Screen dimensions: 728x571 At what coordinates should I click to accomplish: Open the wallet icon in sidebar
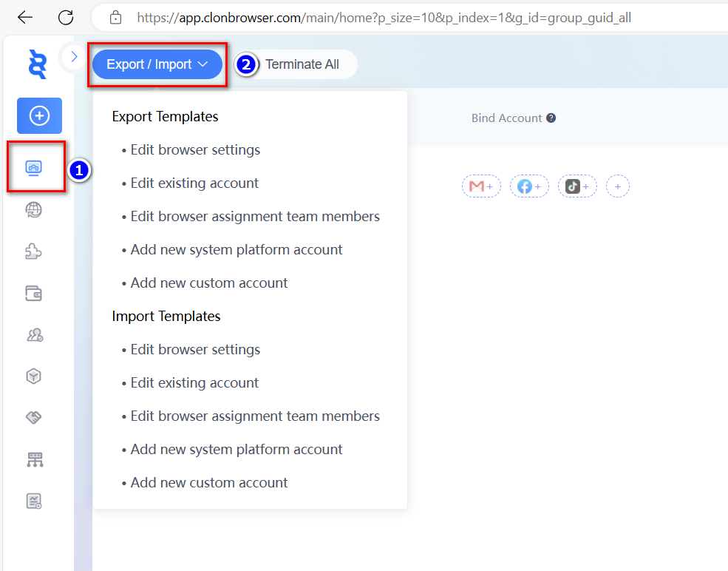coord(34,294)
